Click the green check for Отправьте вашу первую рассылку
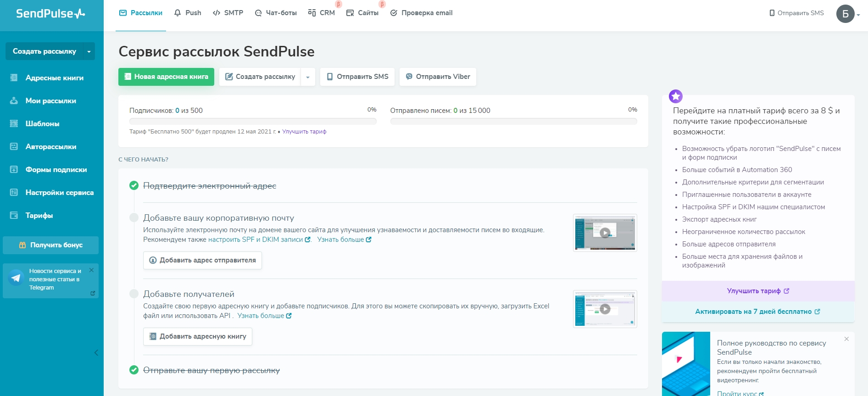The width and height of the screenshot is (868, 396). 134,370
